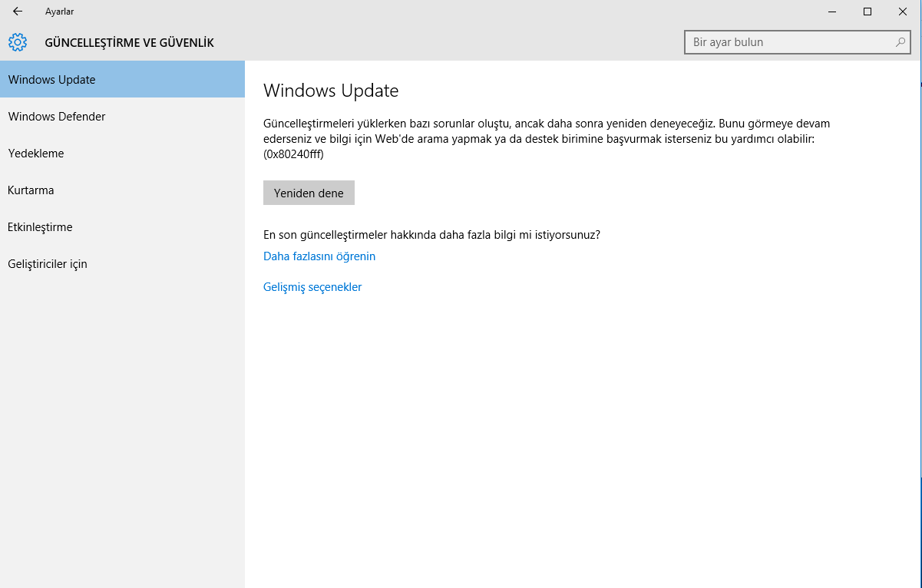Click the error code (0x80240fff) text
922x588 pixels.
click(x=293, y=154)
